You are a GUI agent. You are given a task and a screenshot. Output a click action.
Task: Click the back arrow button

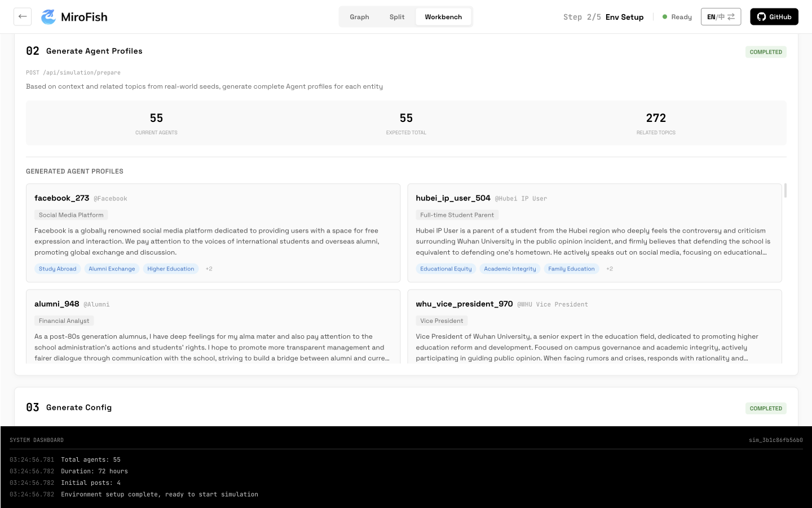pyautogui.click(x=23, y=16)
